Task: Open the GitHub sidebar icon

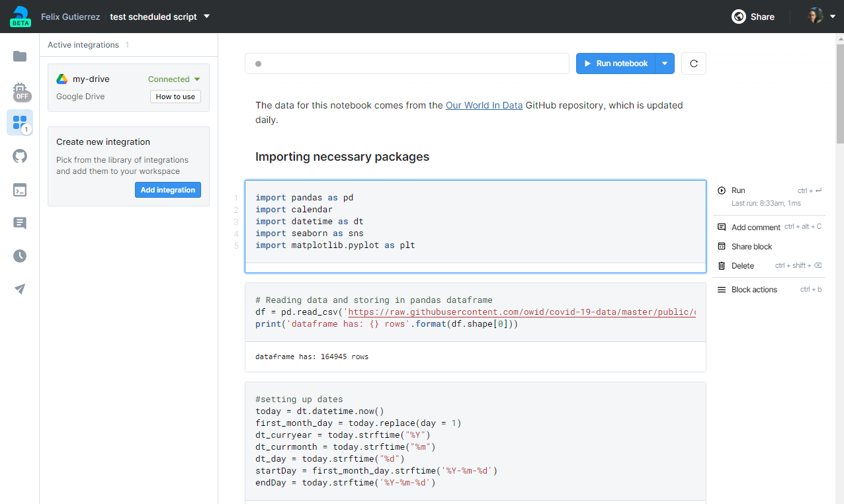Action: (x=20, y=156)
